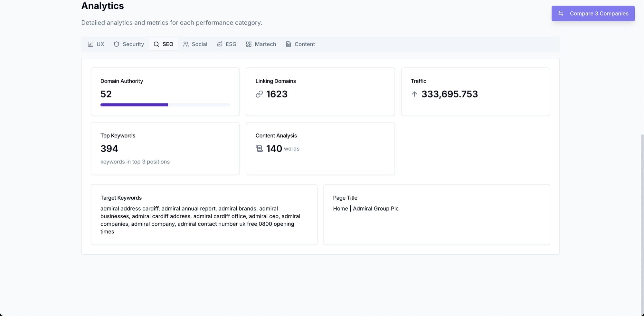Click the Content Analysis value 140
Screen dimensions: 644x316
[x=274, y=149]
